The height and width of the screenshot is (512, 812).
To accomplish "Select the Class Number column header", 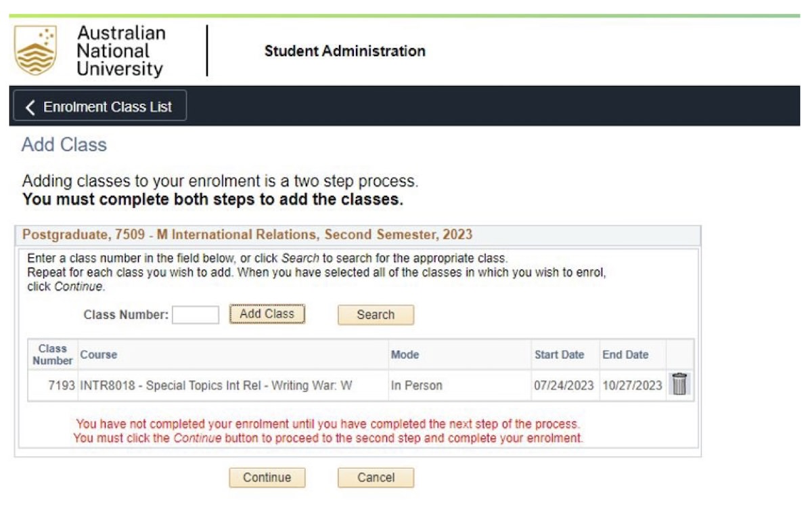I will pyautogui.click(x=51, y=354).
